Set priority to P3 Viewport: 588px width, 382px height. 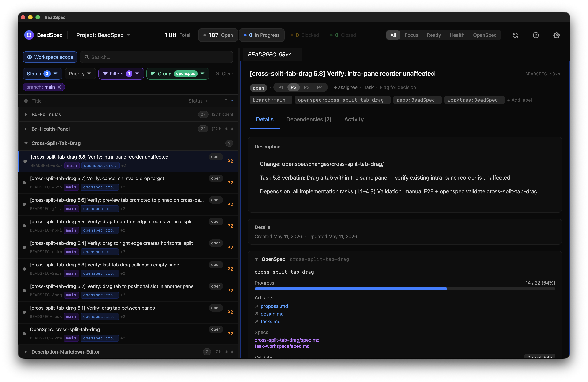[307, 87]
